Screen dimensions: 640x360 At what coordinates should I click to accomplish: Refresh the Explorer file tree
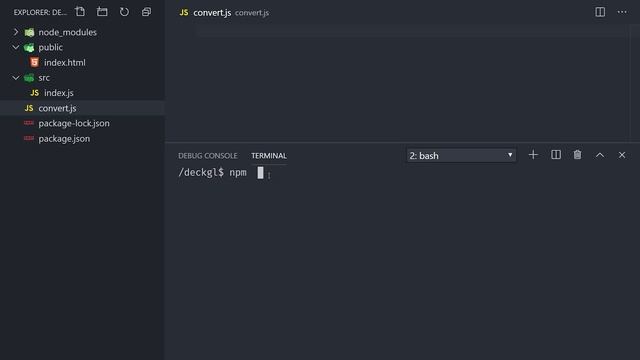[x=124, y=12]
